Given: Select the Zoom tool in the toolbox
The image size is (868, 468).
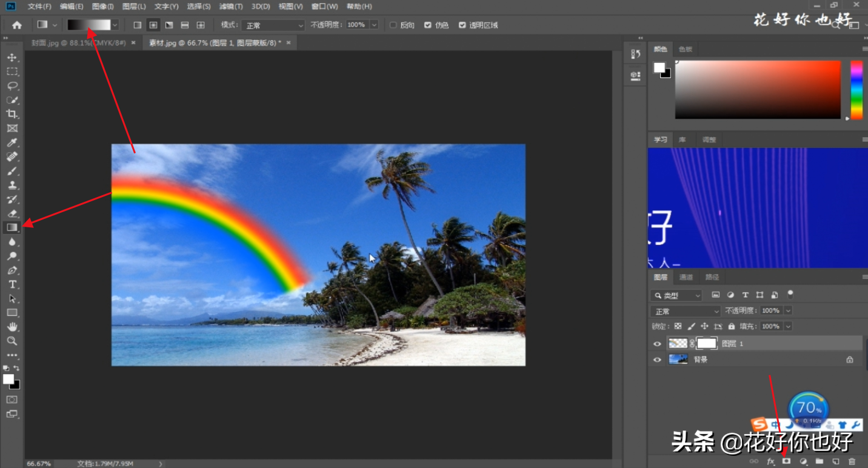Looking at the screenshot, I should point(12,341).
